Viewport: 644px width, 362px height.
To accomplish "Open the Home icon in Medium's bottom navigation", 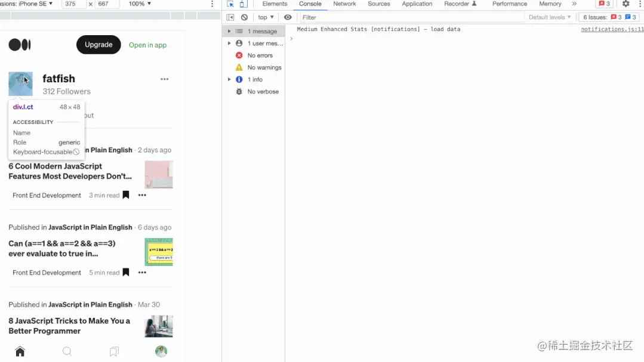I will pos(20,351).
